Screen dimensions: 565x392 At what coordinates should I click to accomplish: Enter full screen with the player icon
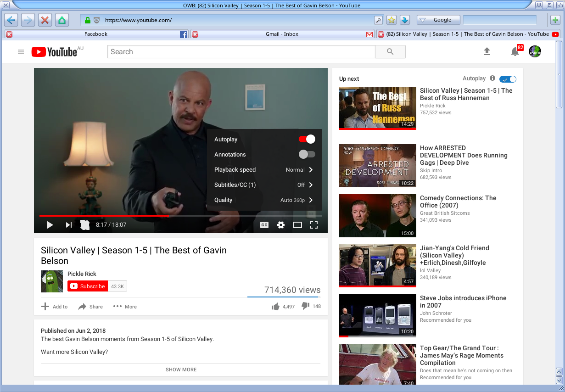tap(314, 225)
